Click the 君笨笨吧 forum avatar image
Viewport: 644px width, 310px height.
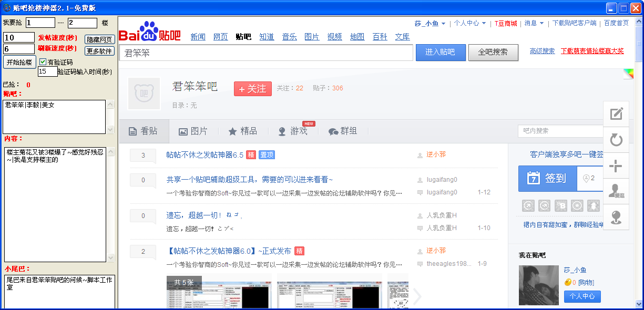click(x=144, y=94)
